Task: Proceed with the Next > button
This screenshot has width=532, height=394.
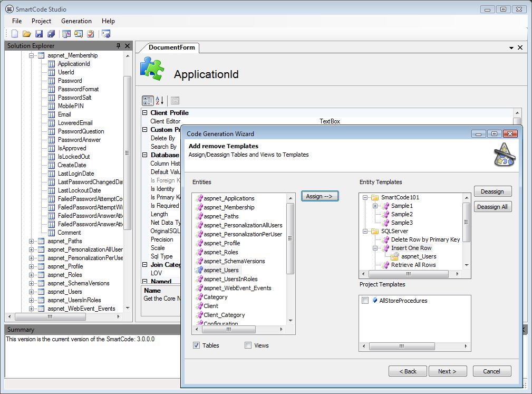Action: point(448,371)
